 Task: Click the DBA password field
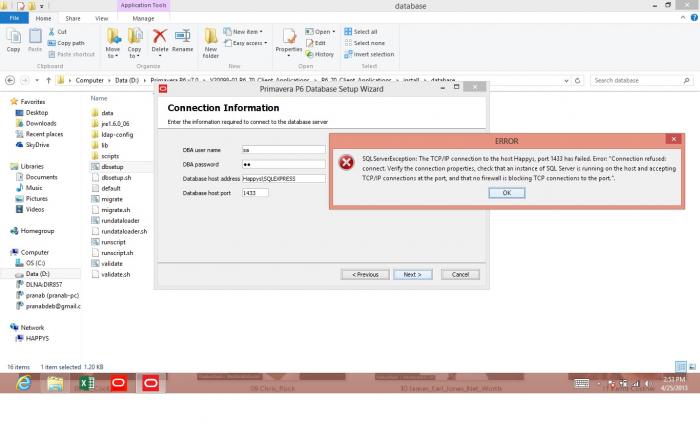coord(283,164)
